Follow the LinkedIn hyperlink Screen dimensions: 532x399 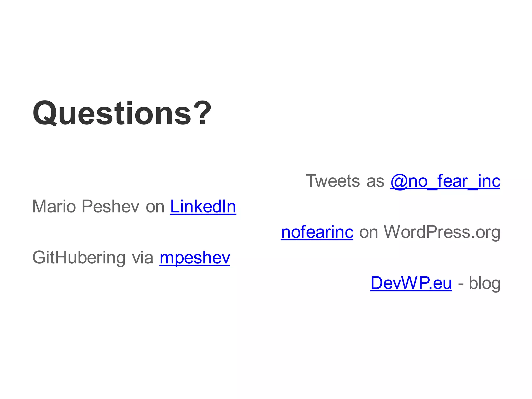(x=203, y=207)
